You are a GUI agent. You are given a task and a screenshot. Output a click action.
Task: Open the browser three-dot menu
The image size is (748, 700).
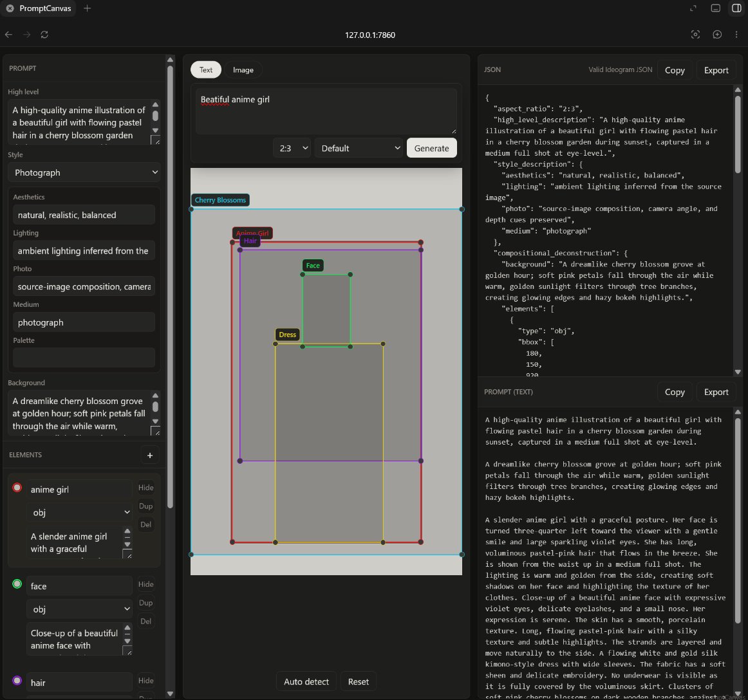coord(736,34)
